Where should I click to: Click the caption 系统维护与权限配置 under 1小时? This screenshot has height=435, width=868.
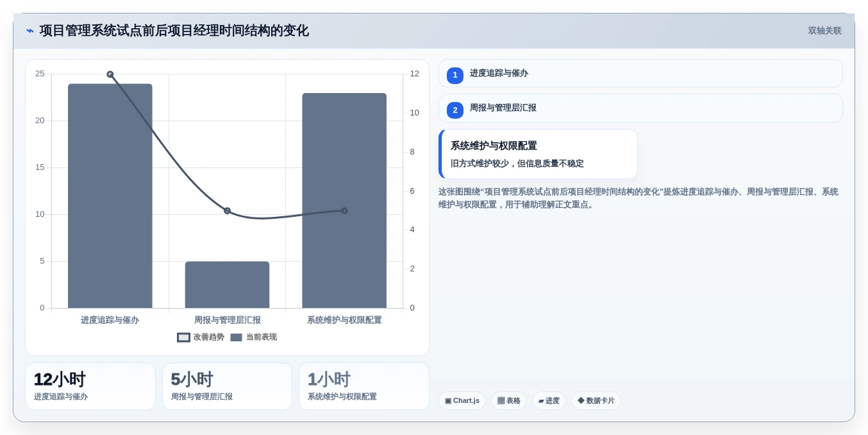[x=342, y=397]
